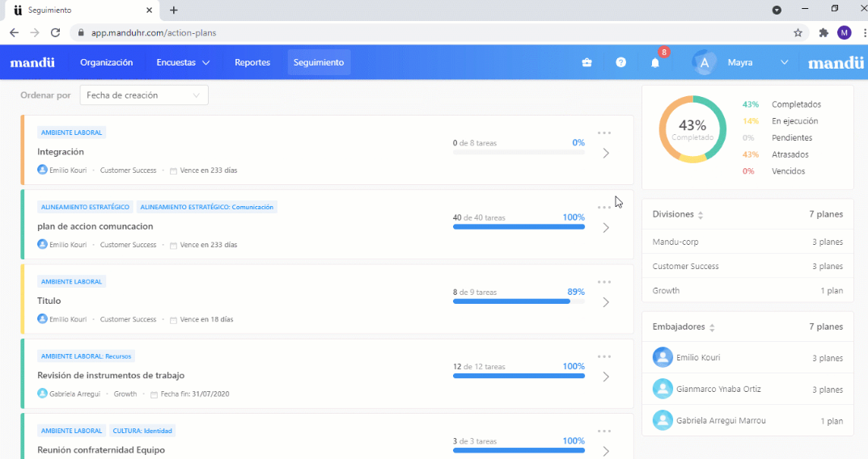The image size is (868, 459).
Task: Click the browser address bar URL
Action: tap(154, 32)
